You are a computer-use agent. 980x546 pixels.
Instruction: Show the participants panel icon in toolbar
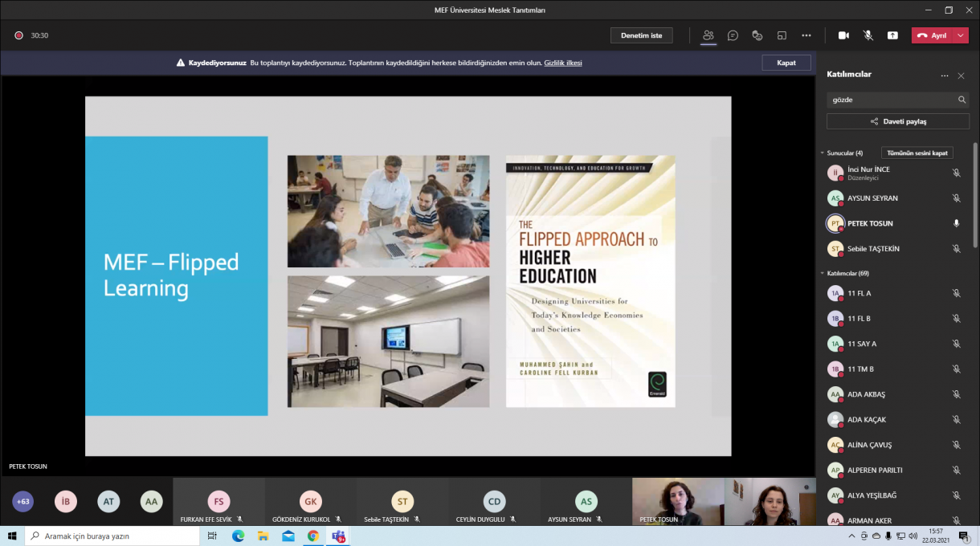708,35
